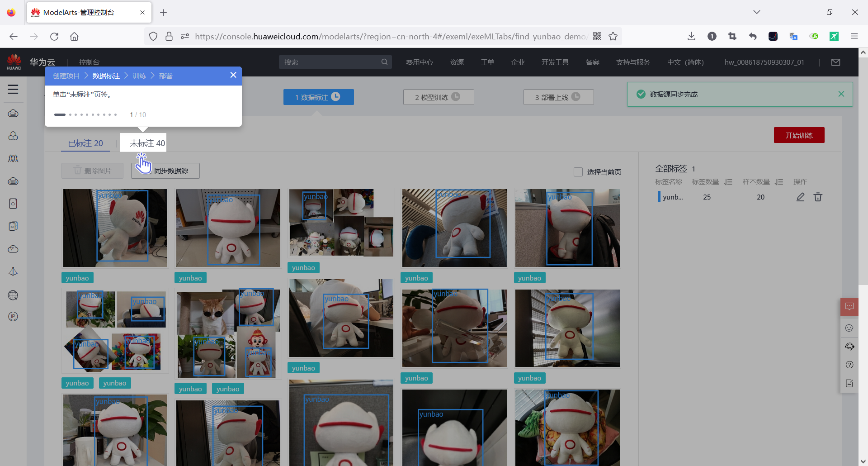Sort by sample count icon
Image resolution: width=868 pixels, height=466 pixels.
pyautogui.click(x=778, y=182)
